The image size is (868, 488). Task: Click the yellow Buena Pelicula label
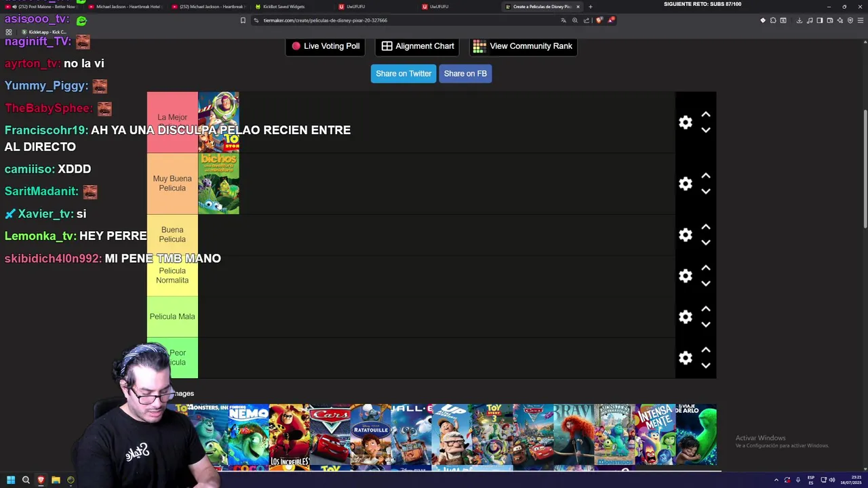point(172,235)
